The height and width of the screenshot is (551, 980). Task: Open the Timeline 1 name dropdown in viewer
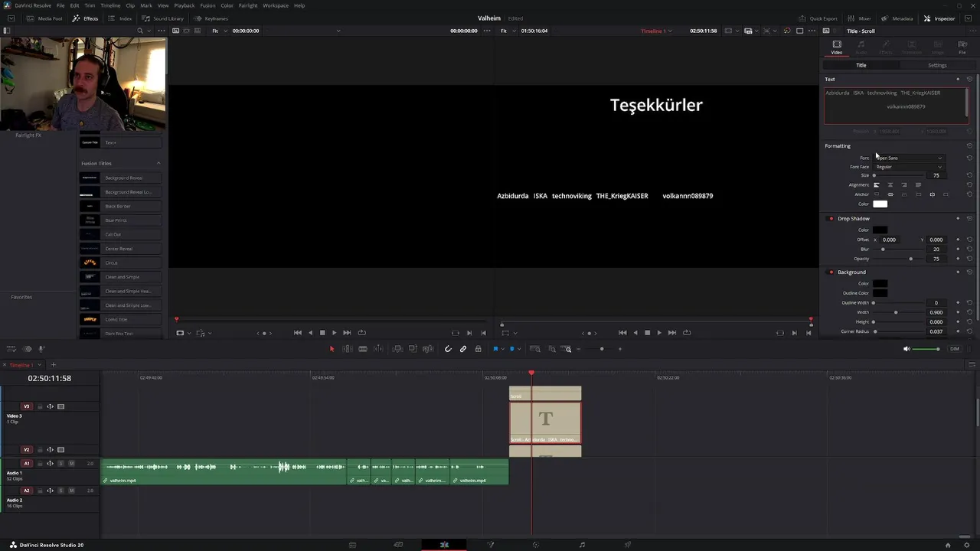pyautogui.click(x=657, y=31)
